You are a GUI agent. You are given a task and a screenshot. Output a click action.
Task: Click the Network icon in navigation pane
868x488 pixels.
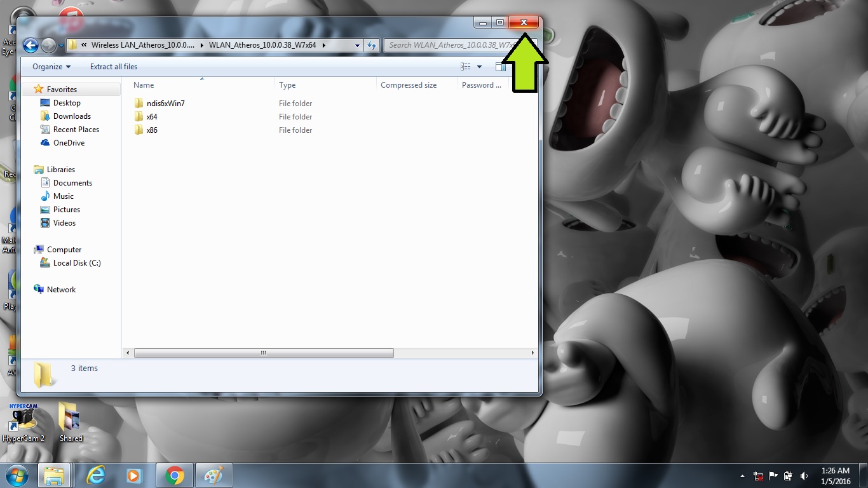click(x=39, y=290)
